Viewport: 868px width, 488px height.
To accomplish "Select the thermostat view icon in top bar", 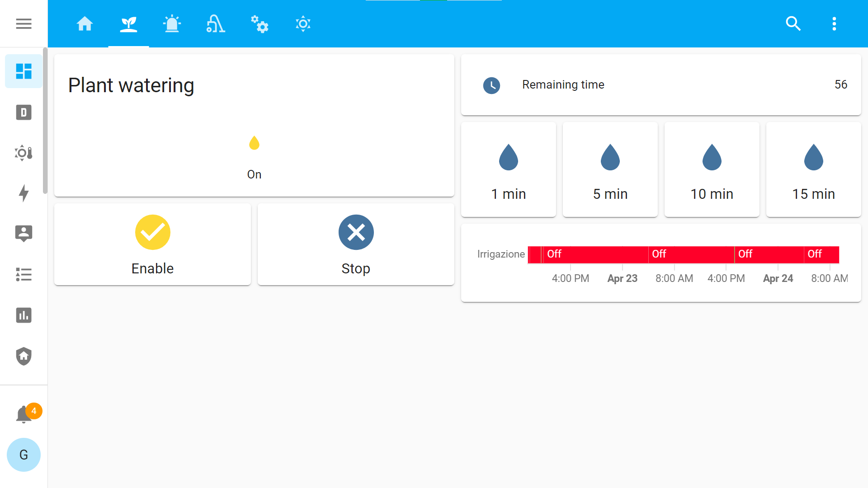I will [x=302, y=23].
